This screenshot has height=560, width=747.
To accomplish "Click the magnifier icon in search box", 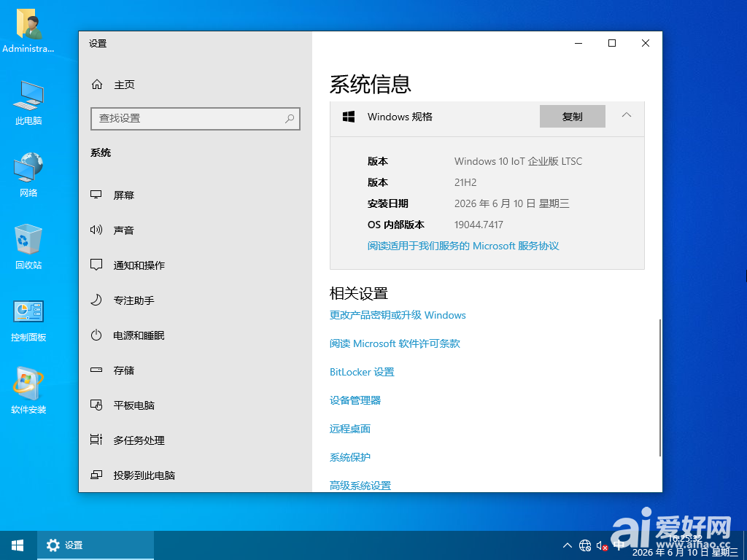I will click(289, 119).
